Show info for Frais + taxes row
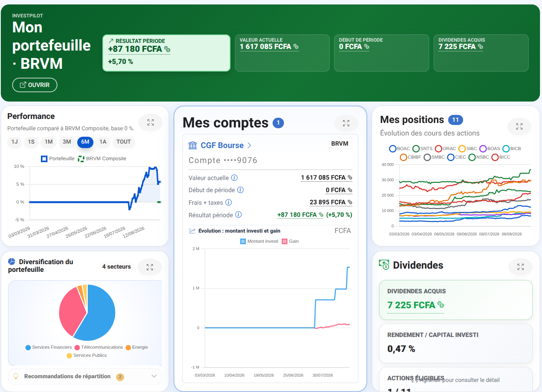 [229, 202]
